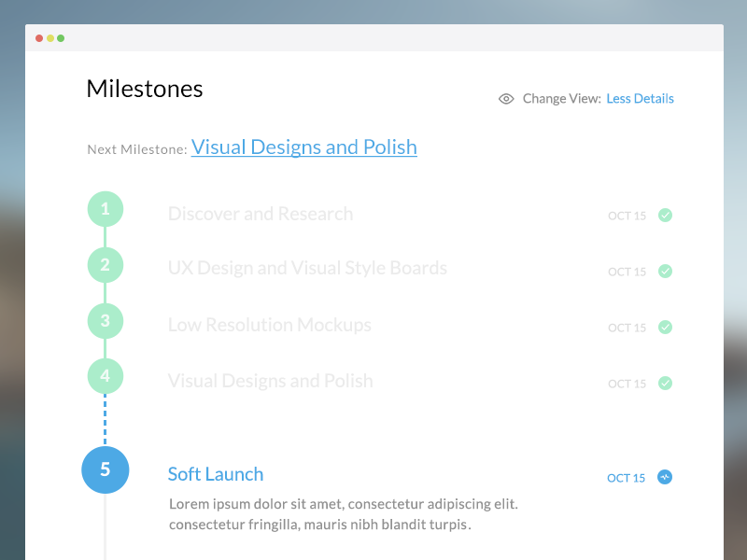Screen dimensions: 747x560
Task: Open the faded Visual Designs and Polish row
Action: click(270, 381)
